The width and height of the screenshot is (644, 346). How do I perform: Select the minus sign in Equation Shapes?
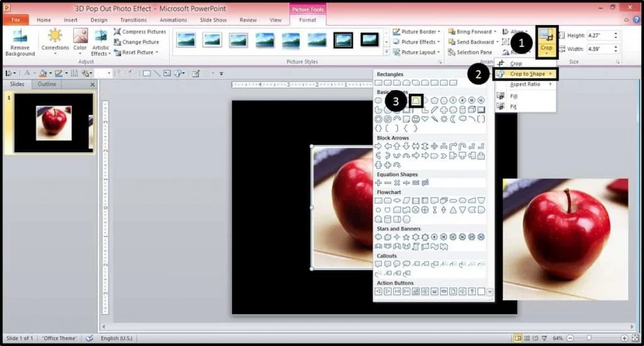coord(387,183)
